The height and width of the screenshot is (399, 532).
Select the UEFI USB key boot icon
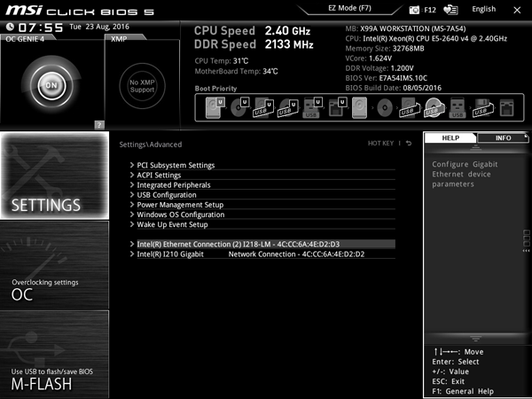pos(312,108)
